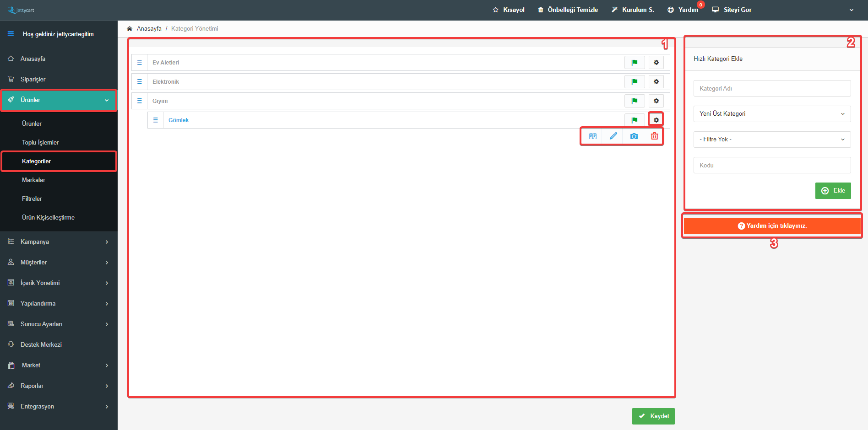Click the pencil edit icon for Gömlek
Screen dimensions: 868x430
pyautogui.click(x=613, y=136)
